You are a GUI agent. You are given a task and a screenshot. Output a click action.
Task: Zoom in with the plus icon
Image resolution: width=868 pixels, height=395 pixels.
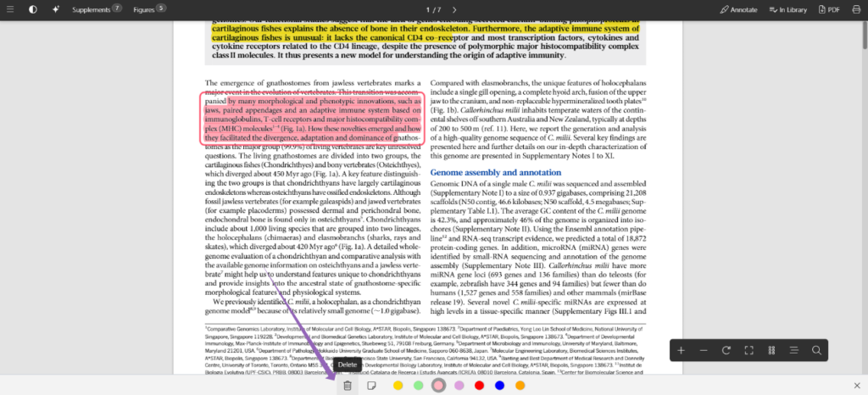(681, 350)
